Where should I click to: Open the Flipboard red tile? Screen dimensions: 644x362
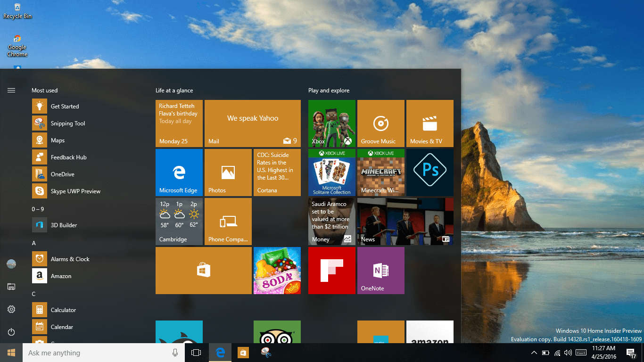pyautogui.click(x=332, y=271)
